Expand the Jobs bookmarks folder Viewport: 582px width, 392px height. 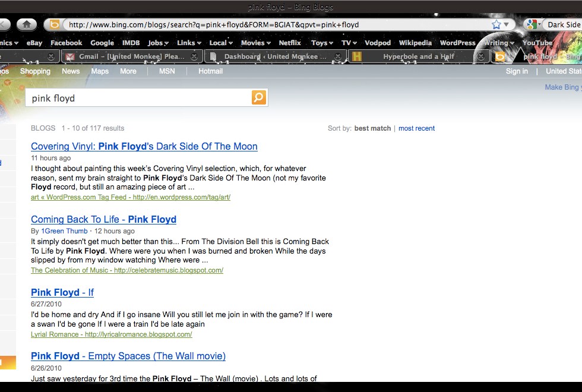pos(158,43)
